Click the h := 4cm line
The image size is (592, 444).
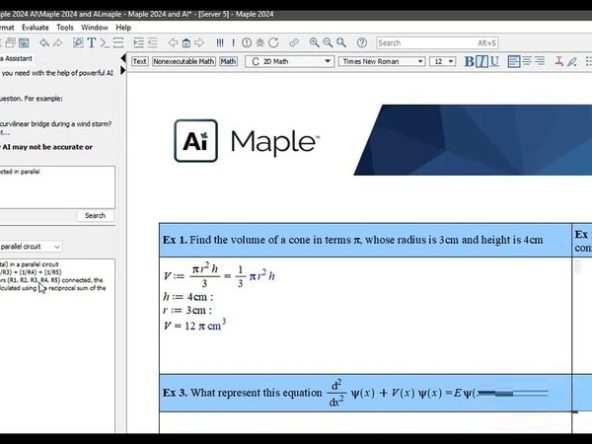pos(188,297)
